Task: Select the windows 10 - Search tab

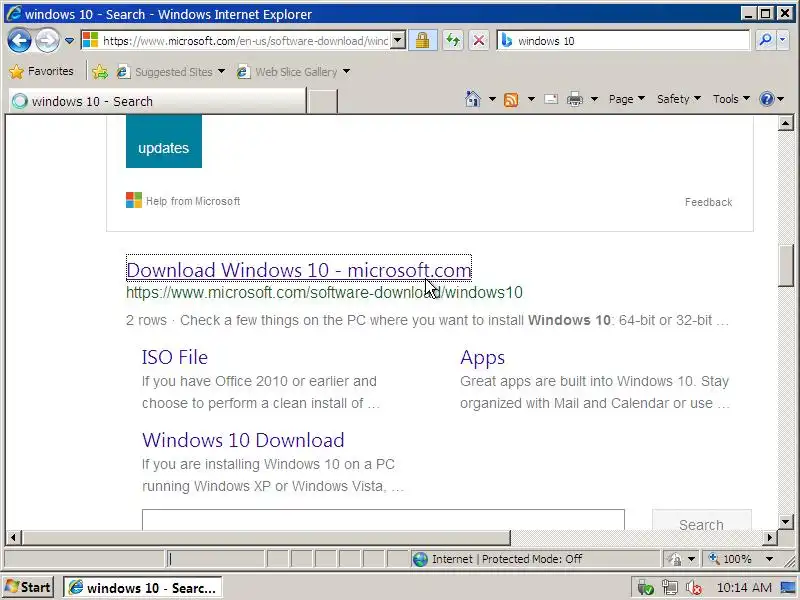Action: click(x=157, y=101)
